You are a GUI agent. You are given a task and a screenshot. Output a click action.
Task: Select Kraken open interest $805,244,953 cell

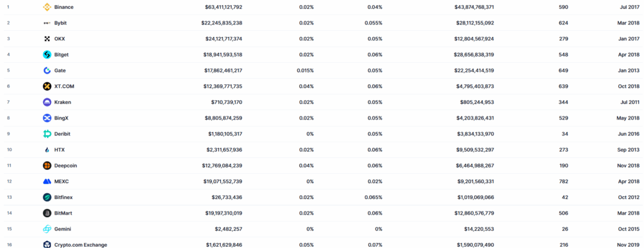pos(477,102)
